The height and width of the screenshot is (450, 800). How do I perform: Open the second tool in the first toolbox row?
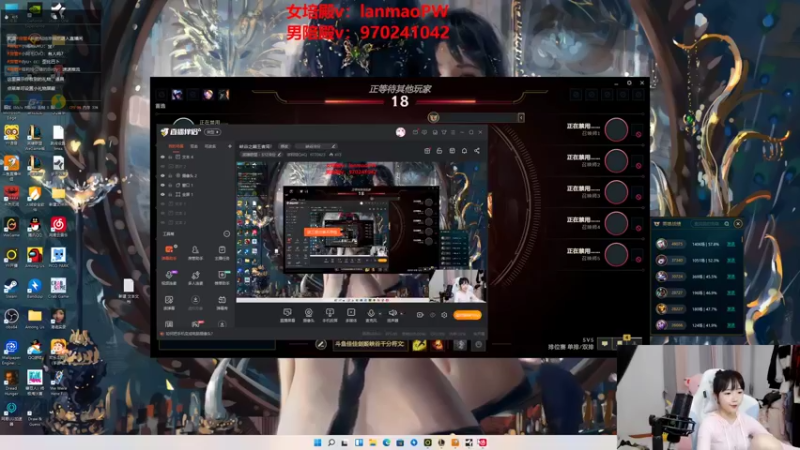pyautogui.click(x=195, y=252)
